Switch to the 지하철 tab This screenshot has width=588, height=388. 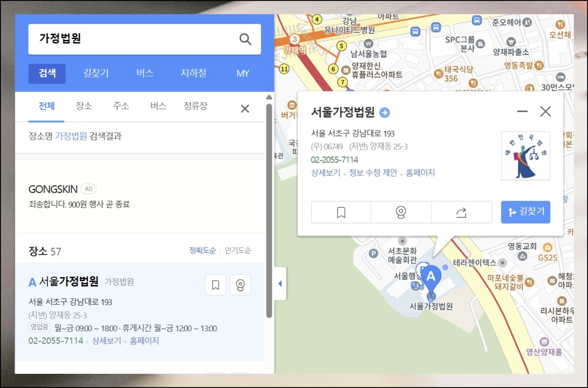tap(194, 74)
